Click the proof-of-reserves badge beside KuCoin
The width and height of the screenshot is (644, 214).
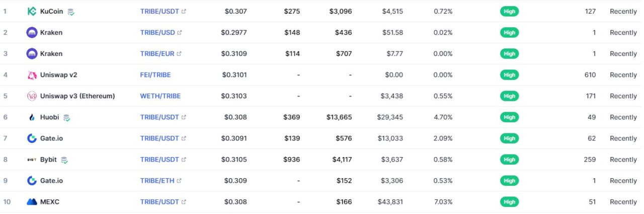click(x=71, y=12)
